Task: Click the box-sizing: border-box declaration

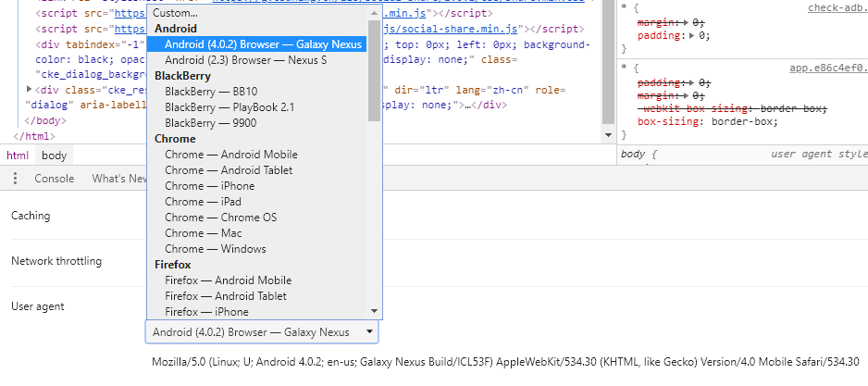Action: [x=708, y=122]
